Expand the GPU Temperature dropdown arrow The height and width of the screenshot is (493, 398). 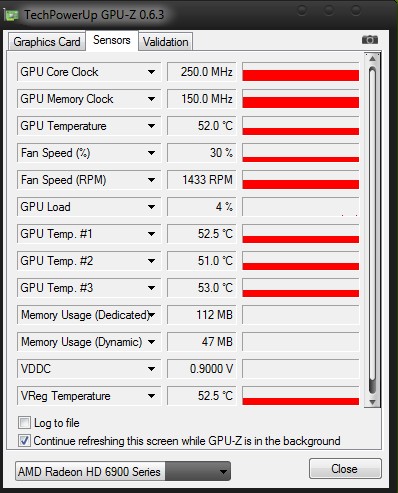tap(151, 126)
